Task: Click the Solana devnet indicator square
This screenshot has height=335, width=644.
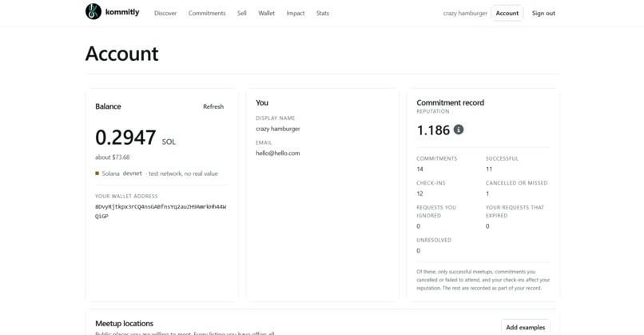Action: tap(97, 173)
